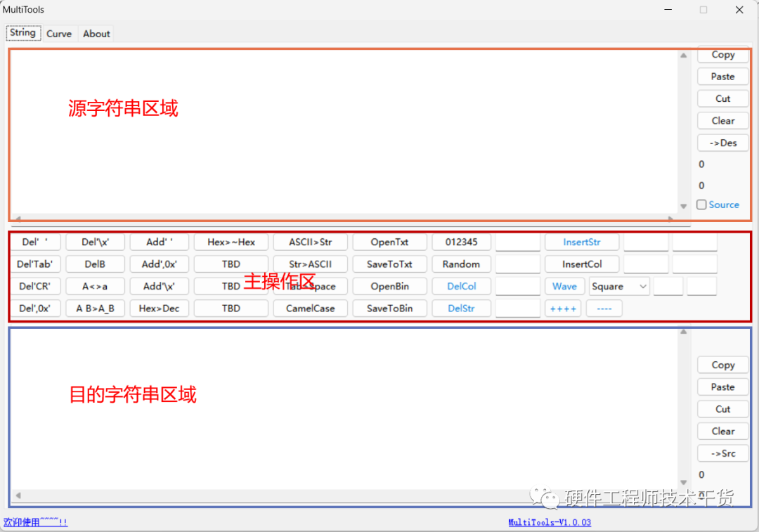This screenshot has width=759, height=532.
Task: Click the A B>A_B button
Action: pyautogui.click(x=96, y=309)
